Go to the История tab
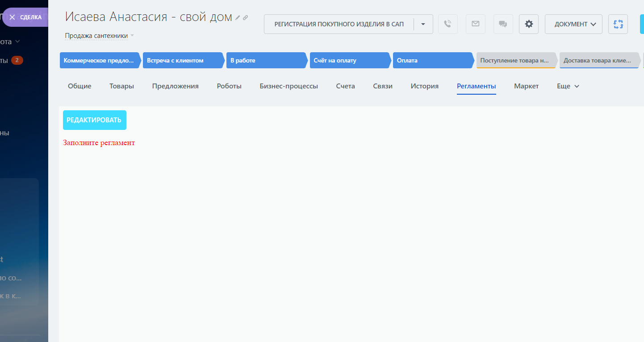 coord(424,86)
